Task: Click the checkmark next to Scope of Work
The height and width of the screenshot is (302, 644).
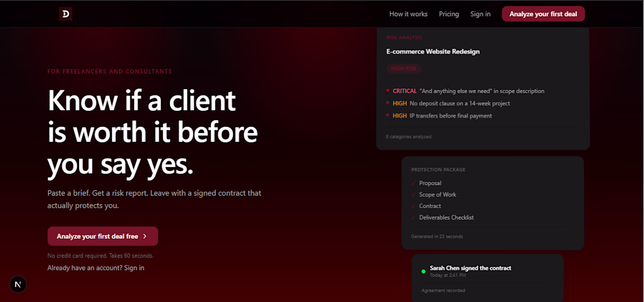Action: pos(413,195)
